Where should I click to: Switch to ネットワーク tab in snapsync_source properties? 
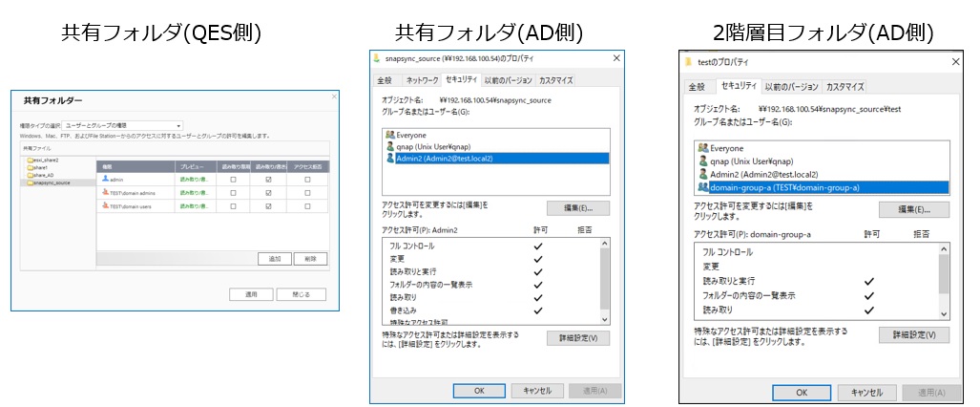(422, 81)
